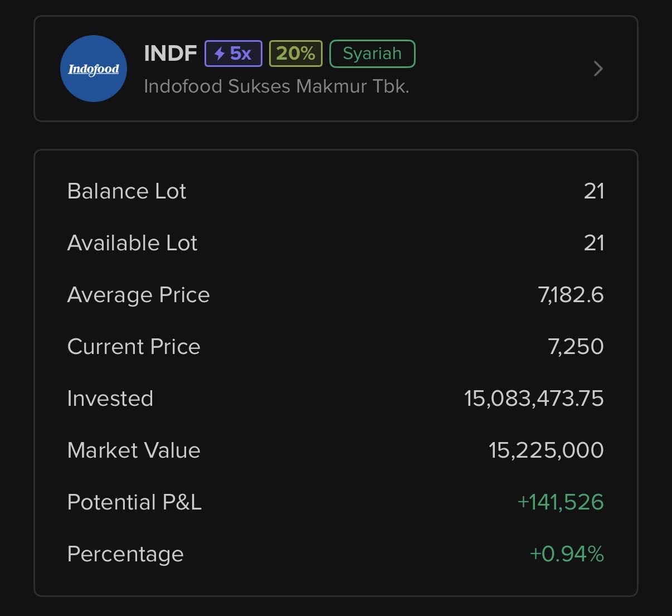Tap the Market Value figure 15,225,000

click(x=546, y=450)
